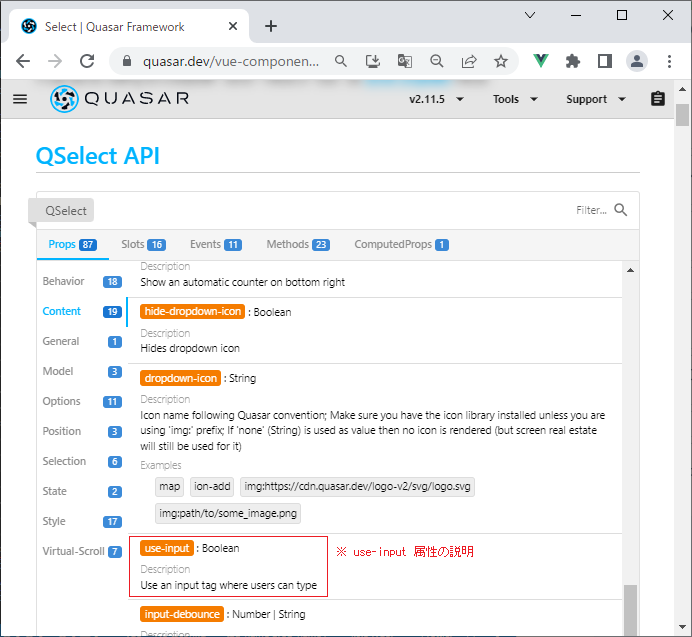Click the Filter input field
692x637 pixels.
coord(590,210)
